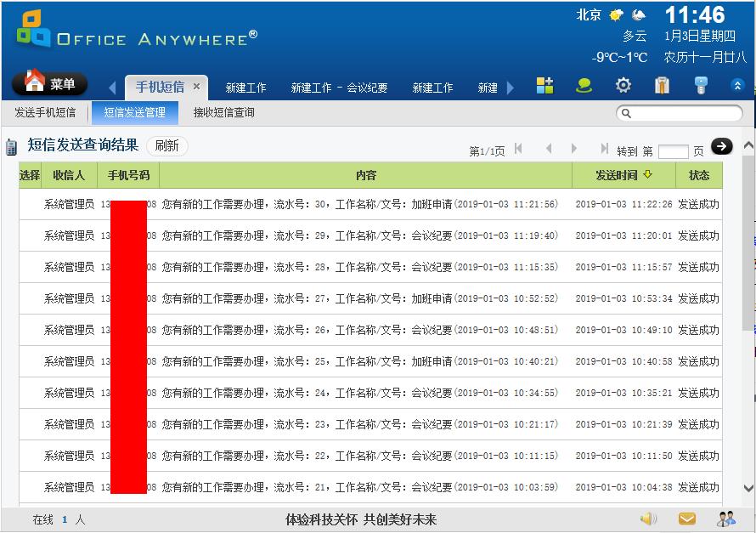Open the colored apps shortcut grid icon
The width and height of the screenshot is (756, 533).
pos(544,85)
